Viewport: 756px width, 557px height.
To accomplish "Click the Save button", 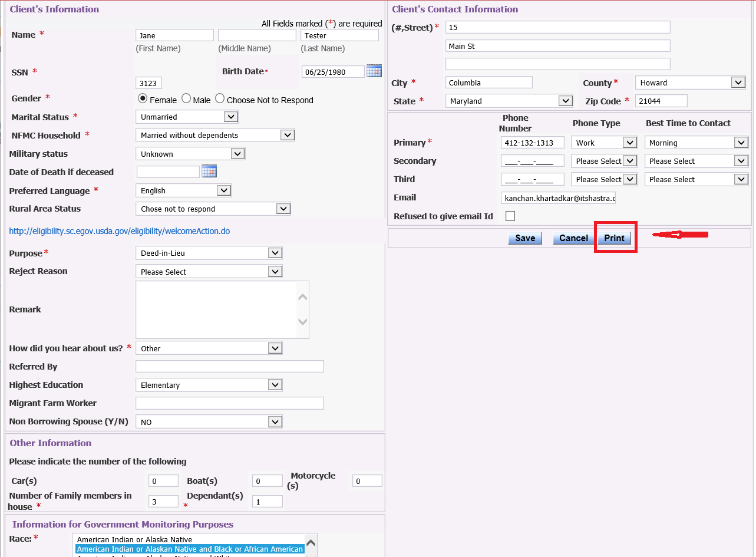I will (525, 238).
